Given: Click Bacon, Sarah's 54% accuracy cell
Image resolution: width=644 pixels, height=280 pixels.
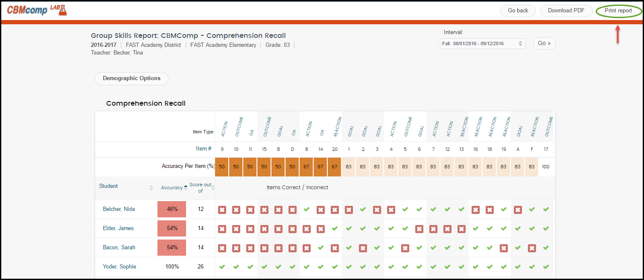Looking at the screenshot, I should coord(172,248).
